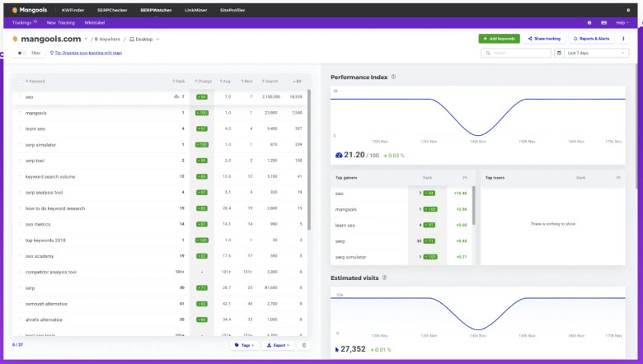Open the New Tracking tab
This screenshot has width=643, height=364.
(61, 23)
